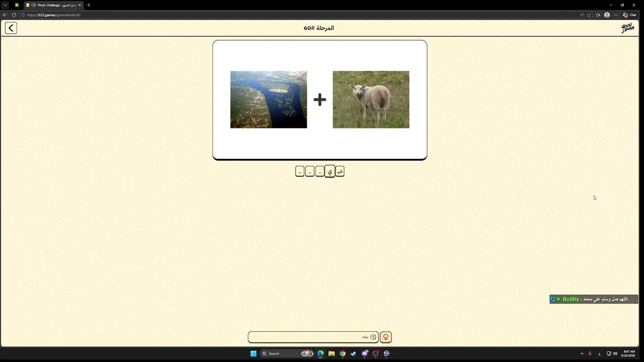
Task: Click the lightbulb hint button
Action: pos(386,337)
